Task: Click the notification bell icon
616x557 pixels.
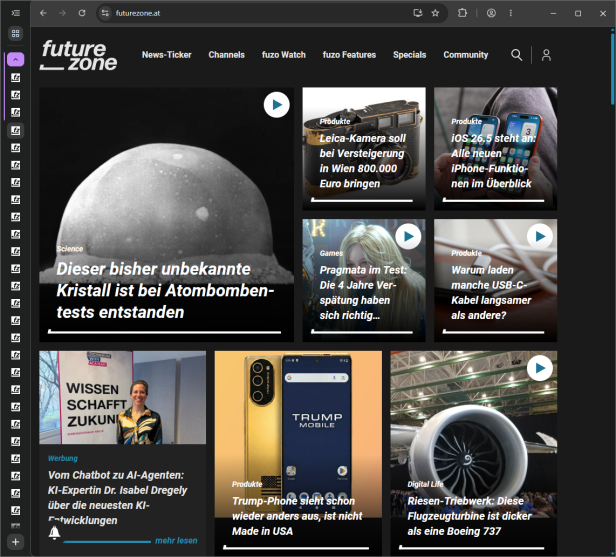Action: pyautogui.click(x=54, y=533)
